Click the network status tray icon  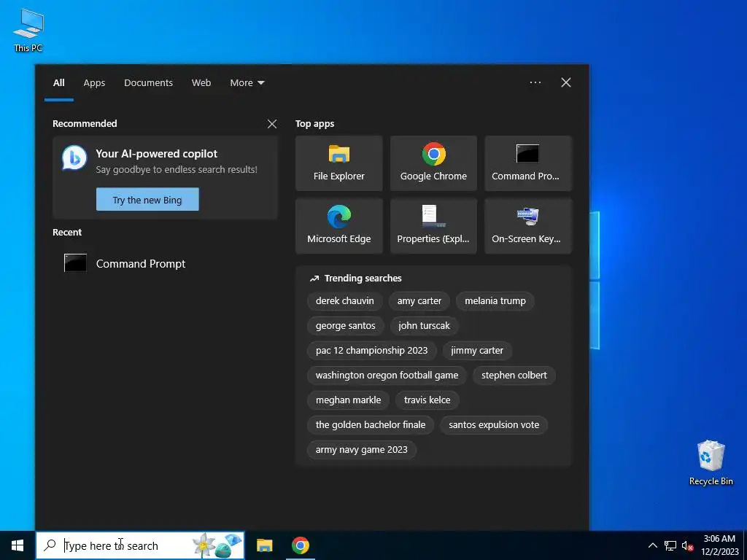[x=670, y=545]
